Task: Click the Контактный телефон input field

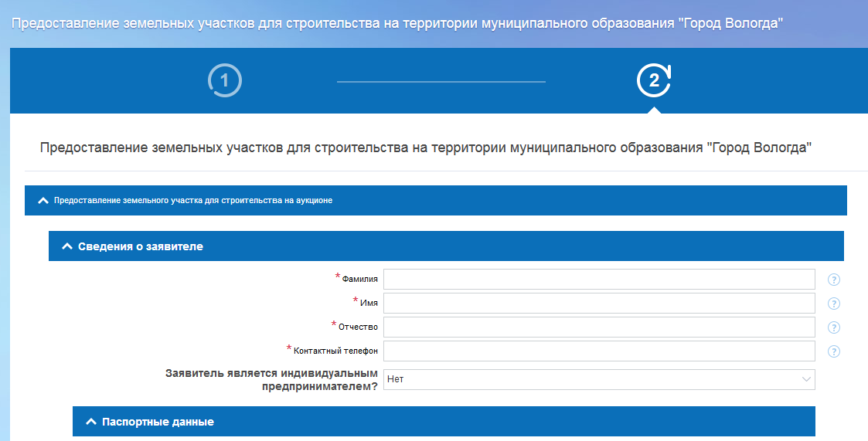Action: (599, 351)
